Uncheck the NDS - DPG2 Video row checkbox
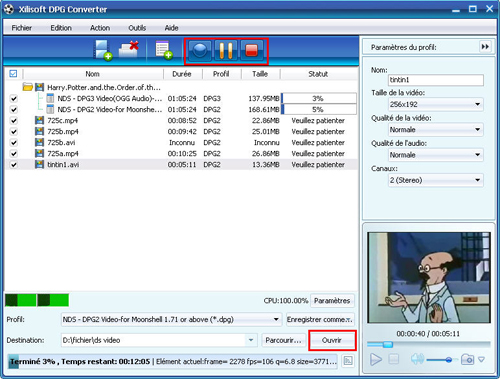The width and height of the screenshot is (500, 379). 14,110
